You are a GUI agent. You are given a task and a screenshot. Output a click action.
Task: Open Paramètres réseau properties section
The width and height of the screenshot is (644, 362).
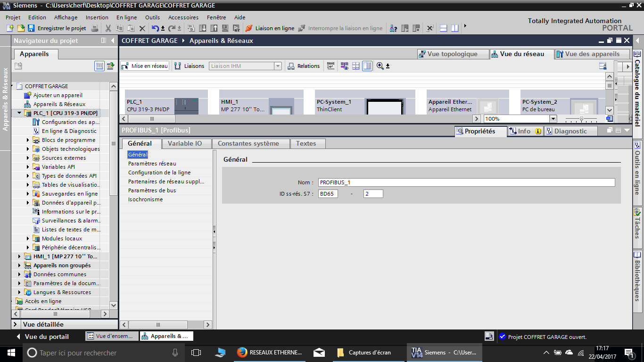point(152,164)
